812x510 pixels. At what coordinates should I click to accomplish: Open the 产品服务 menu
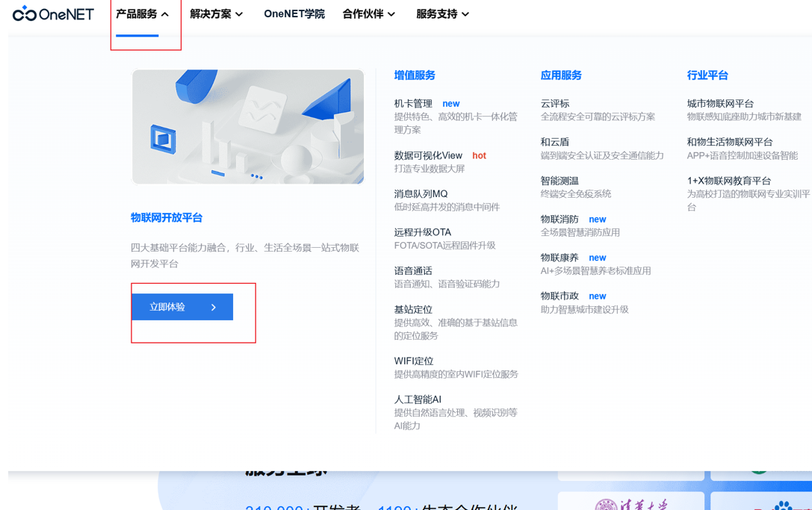(x=136, y=14)
